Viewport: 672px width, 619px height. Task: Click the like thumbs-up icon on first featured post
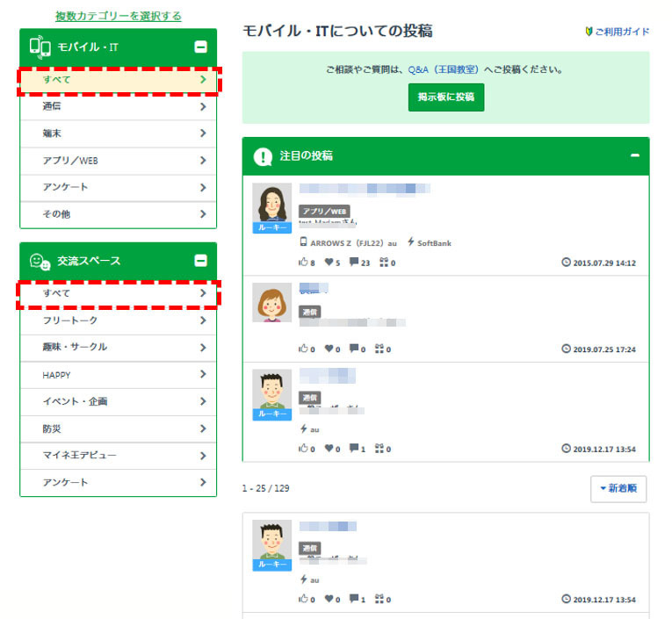(x=303, y=262)
